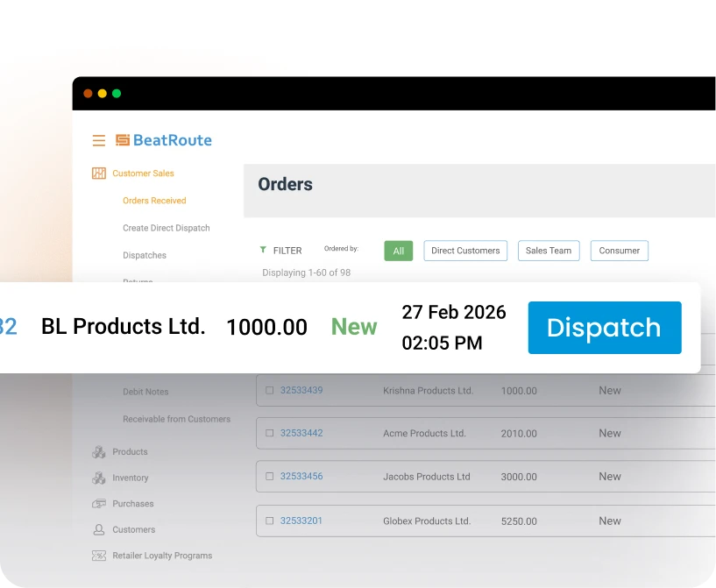Screen dimensions: 716x588
Task: Click the Products sidebar icon
Action: click(99, 452)
